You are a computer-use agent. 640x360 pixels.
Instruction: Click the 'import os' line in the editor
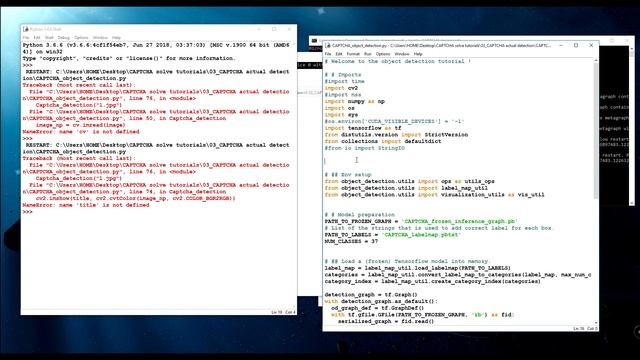[340, 108]
